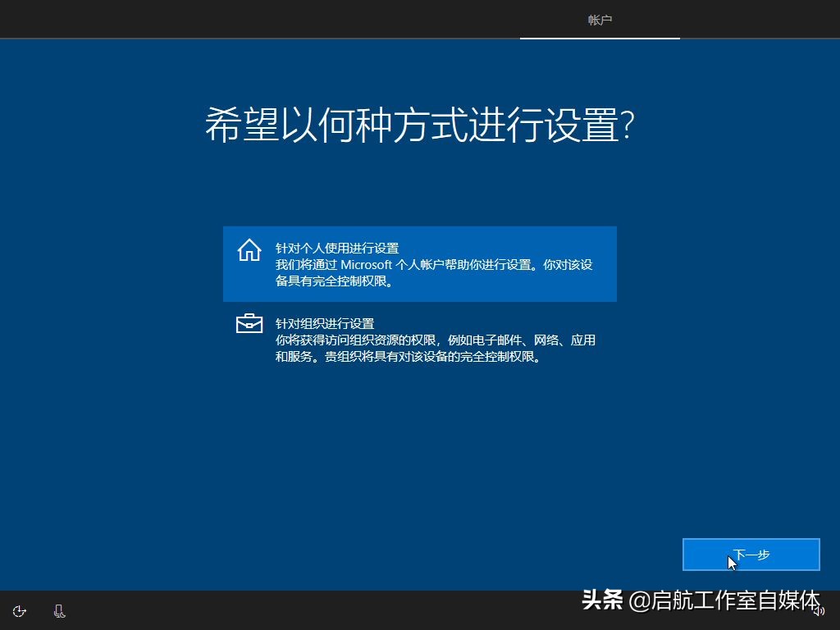Click the highlighted blue personal-use setup card
Viewport: 840px width, 630px height.
pos(420,264)
